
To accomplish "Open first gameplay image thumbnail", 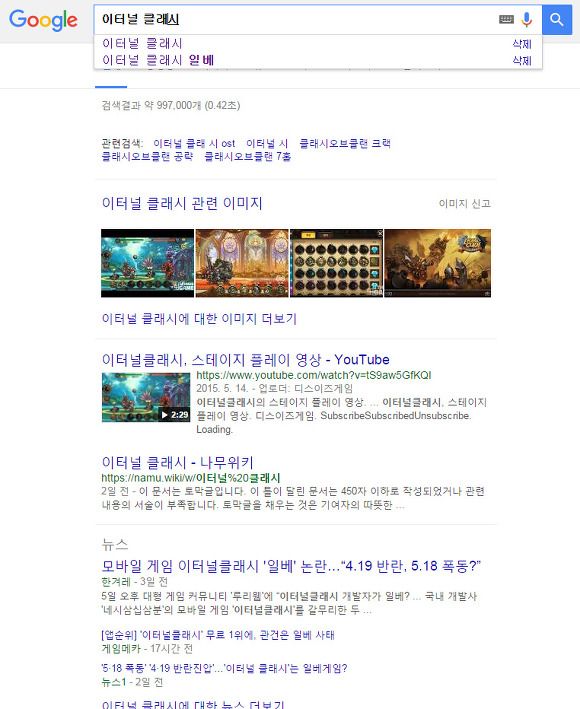I will tap(147, 263).
